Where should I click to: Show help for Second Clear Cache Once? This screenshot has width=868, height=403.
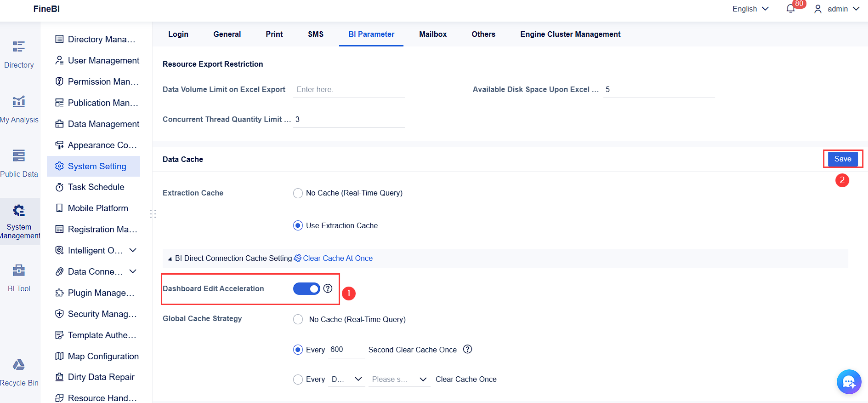[x=467, y=349]
